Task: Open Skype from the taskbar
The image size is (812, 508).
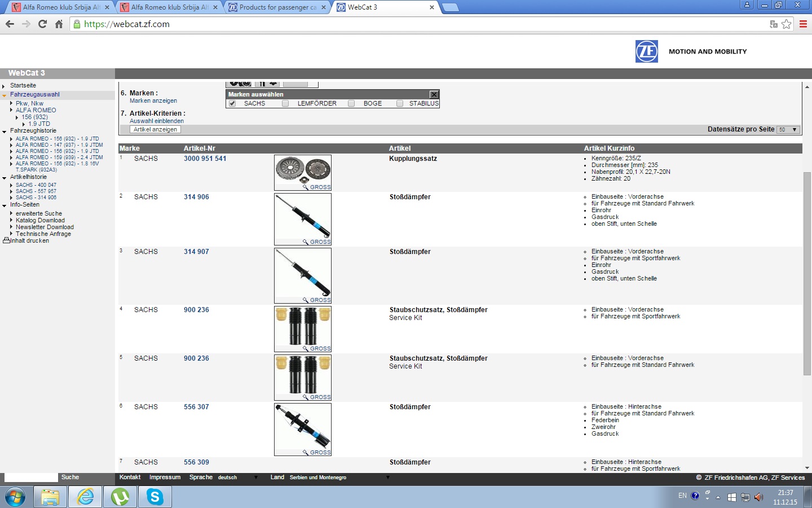Action: (155, 497)
